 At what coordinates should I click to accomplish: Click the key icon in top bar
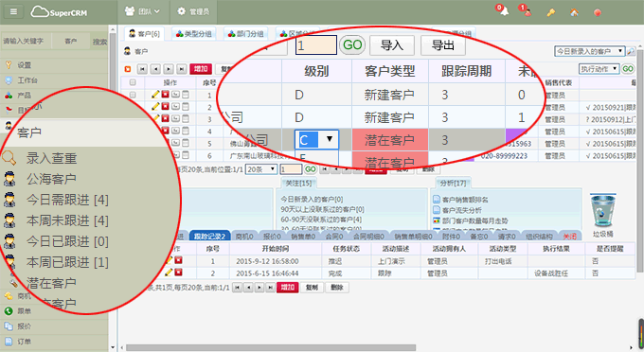click(551, 12)
